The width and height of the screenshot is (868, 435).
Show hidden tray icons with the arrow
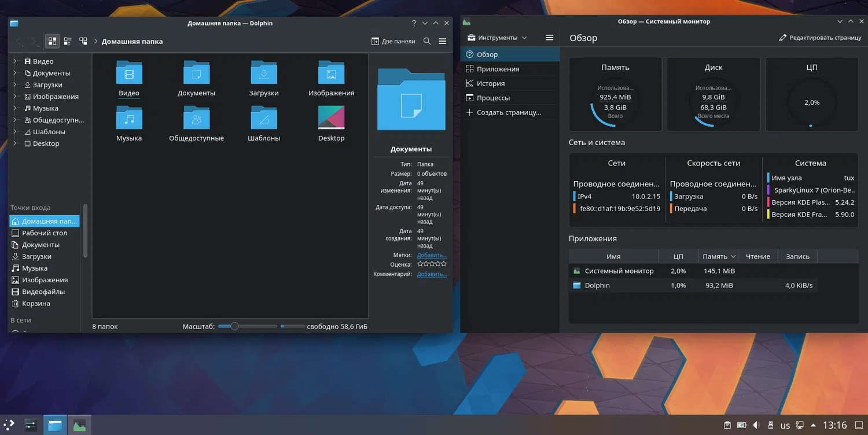tap(814, 426)
